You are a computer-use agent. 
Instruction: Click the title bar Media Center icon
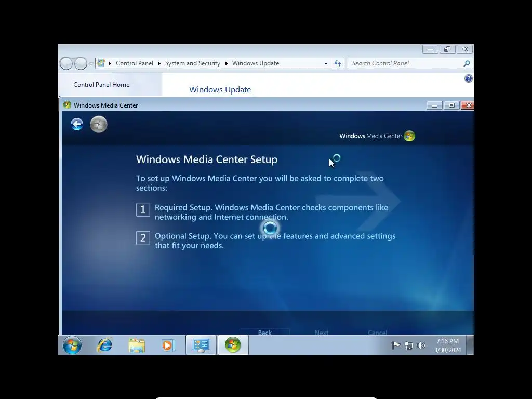click(x=67, y=105)
